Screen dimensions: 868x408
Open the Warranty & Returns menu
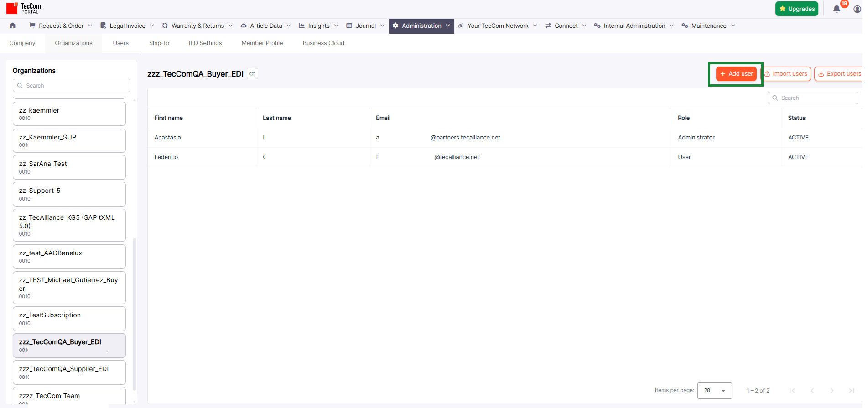tap(198, 26)
